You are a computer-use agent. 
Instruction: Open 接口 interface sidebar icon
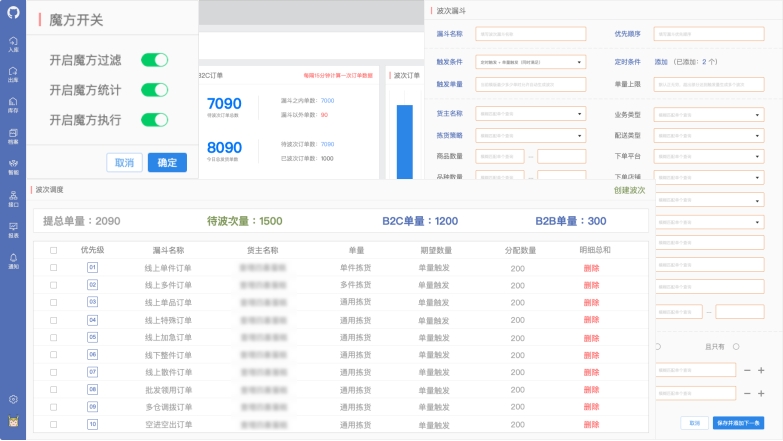(13, 198)
